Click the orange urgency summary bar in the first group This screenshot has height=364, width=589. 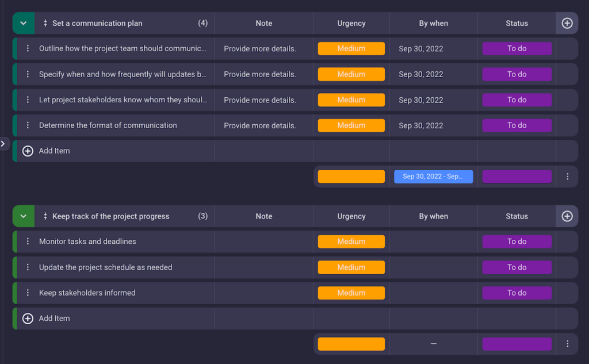(351, 177)
